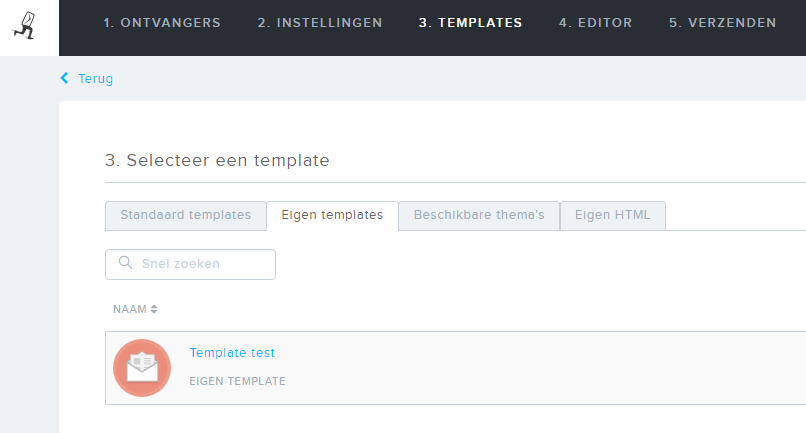Click the EIGEN TEMPLATE label text
806x433 pixels.
(x=237, y=381)
